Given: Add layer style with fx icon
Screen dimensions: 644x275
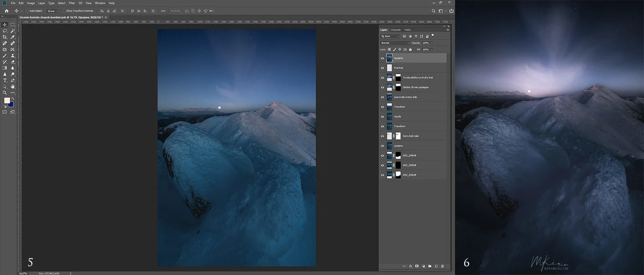Looking at the screenshot, I should [x=410, y=266].
